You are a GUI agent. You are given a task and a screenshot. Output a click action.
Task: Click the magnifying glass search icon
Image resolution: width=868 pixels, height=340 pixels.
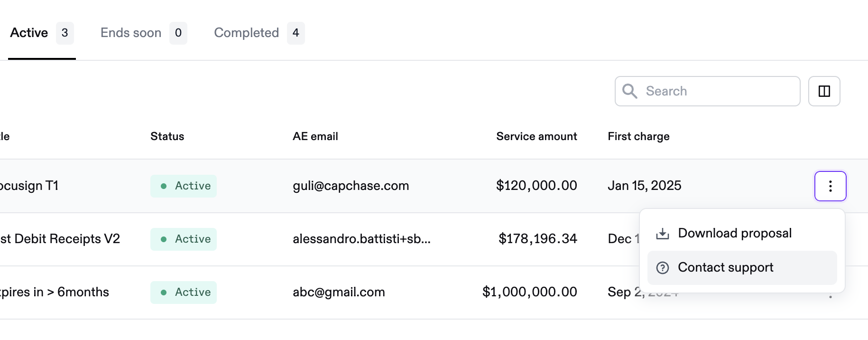click(x=630, y=91)
